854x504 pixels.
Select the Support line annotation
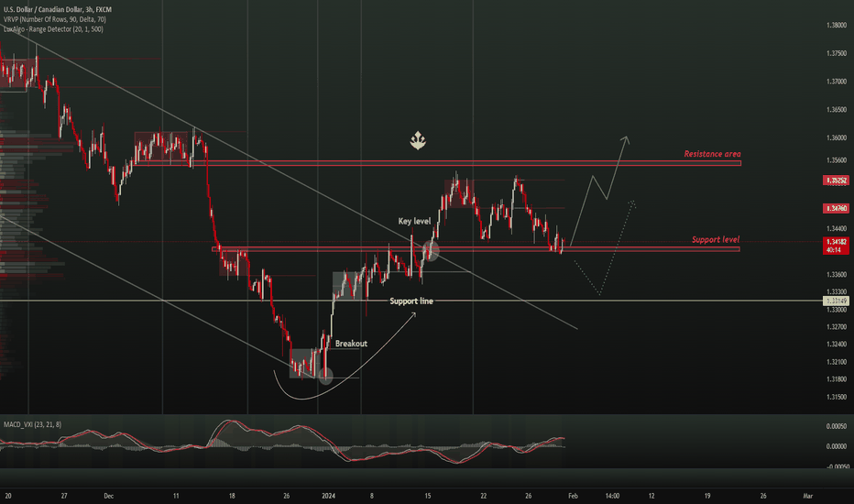click(411, 301)
